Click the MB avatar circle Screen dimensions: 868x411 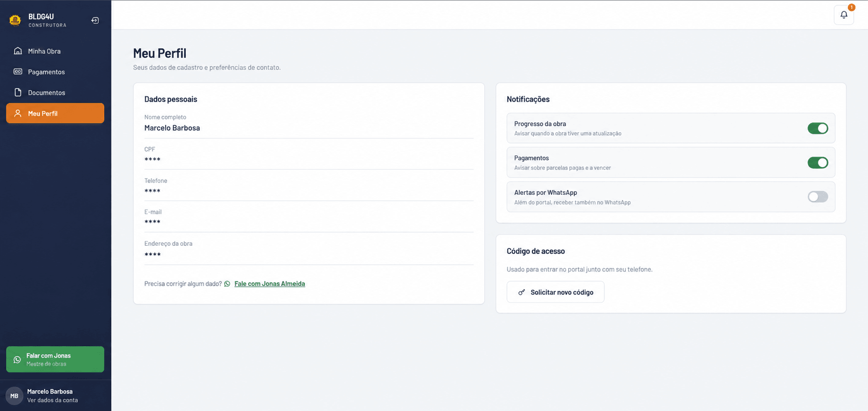click(x=14, y=396)
